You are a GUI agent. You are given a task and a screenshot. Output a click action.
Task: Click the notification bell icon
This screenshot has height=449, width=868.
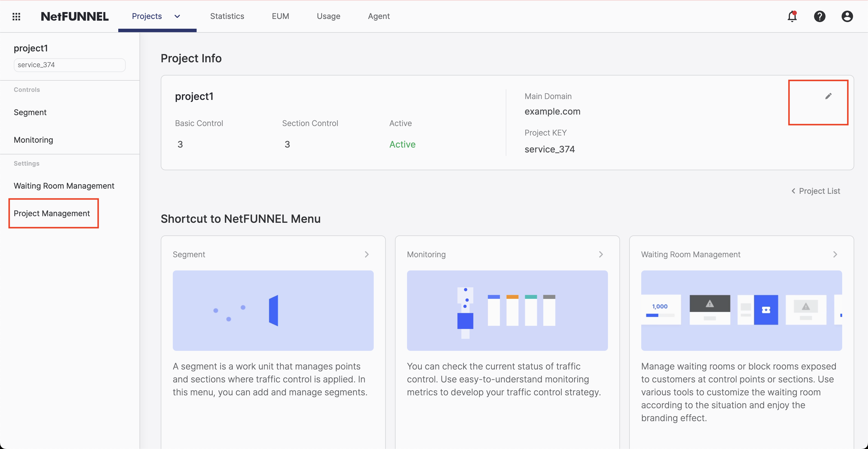click(792, 16)
